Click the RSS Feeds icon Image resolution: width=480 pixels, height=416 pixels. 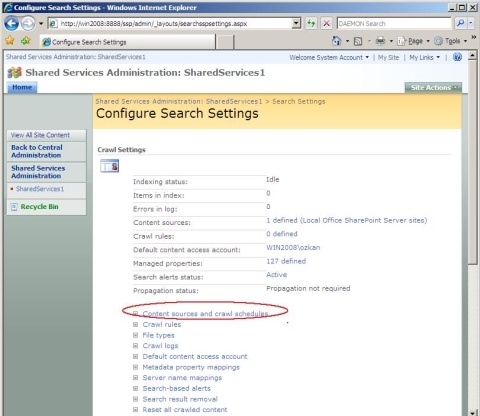[358, 41]
